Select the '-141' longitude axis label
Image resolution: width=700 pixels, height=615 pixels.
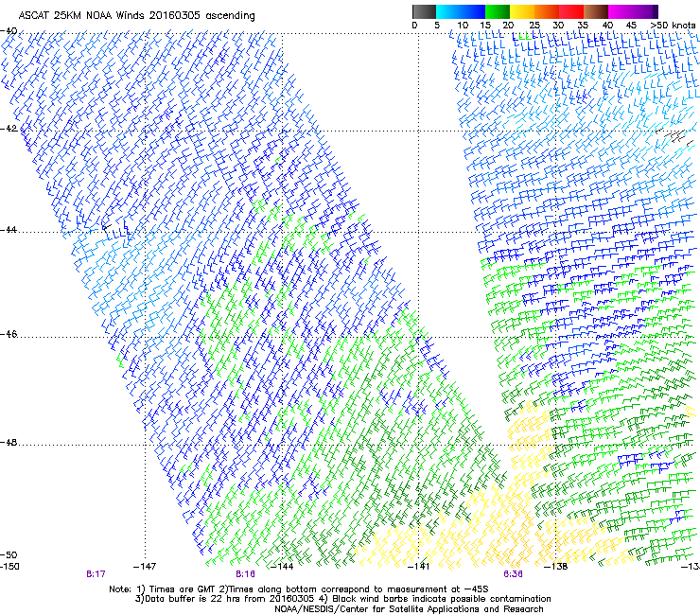(x=418, y=567)
